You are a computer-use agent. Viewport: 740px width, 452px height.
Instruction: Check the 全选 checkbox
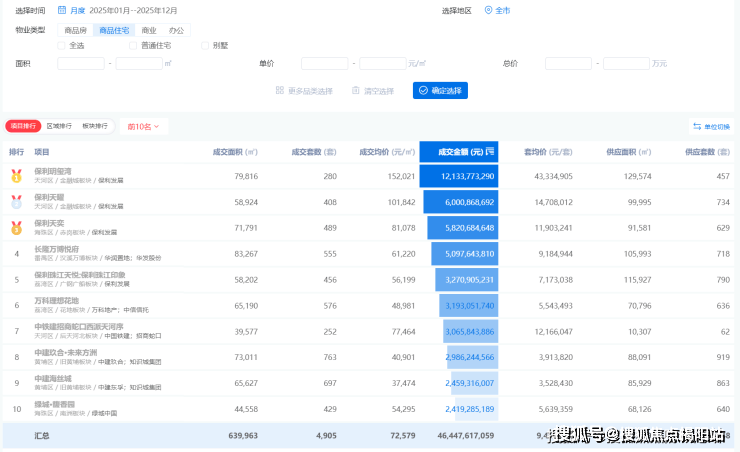coord(61,45)
